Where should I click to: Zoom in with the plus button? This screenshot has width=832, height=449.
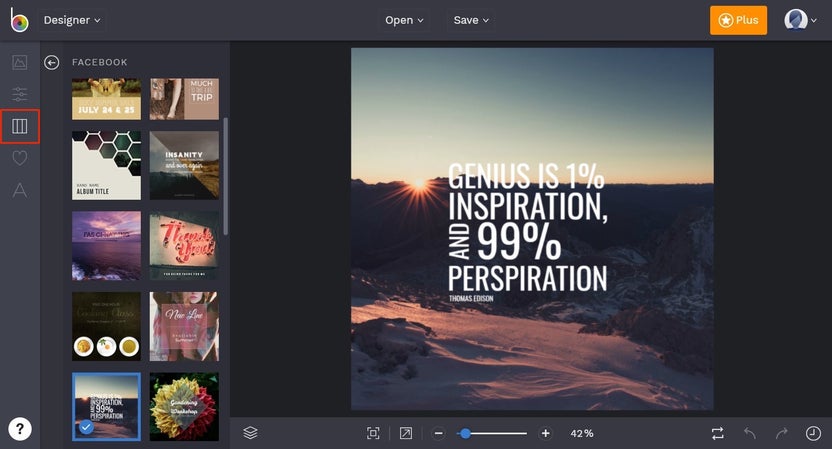[545, 433]
